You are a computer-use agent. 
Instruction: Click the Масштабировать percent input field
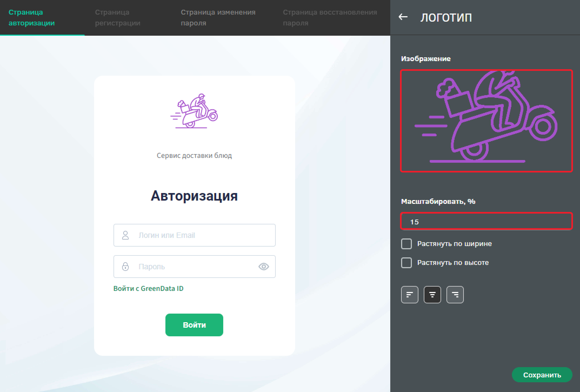[x=486, y=222]
